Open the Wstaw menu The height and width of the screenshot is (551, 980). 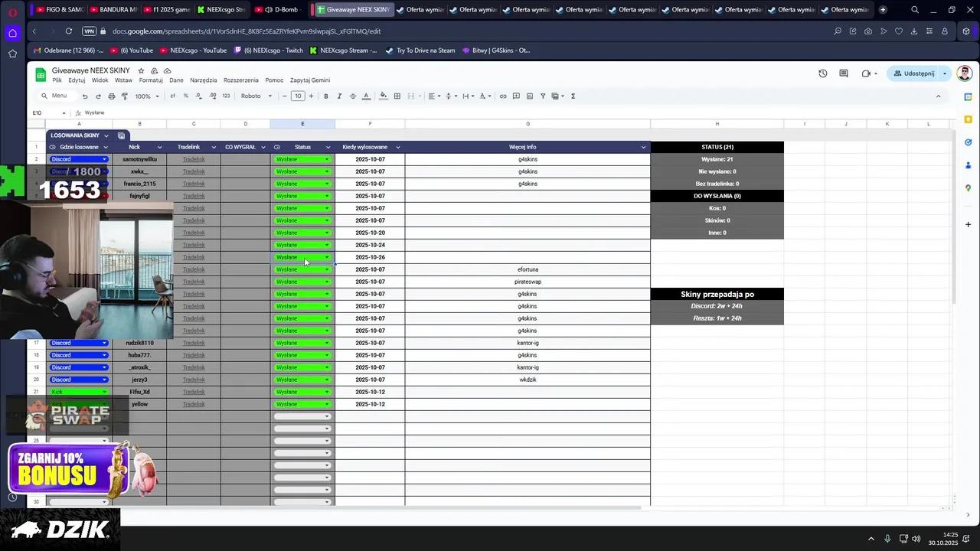[x=123, y=80]
